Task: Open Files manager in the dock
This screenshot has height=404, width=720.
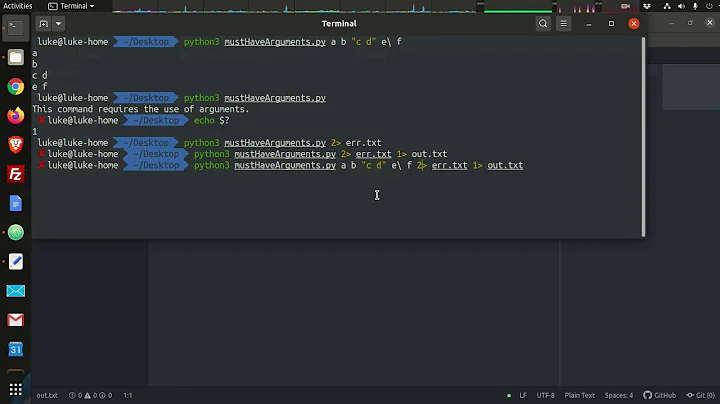Action: (15, 58)
